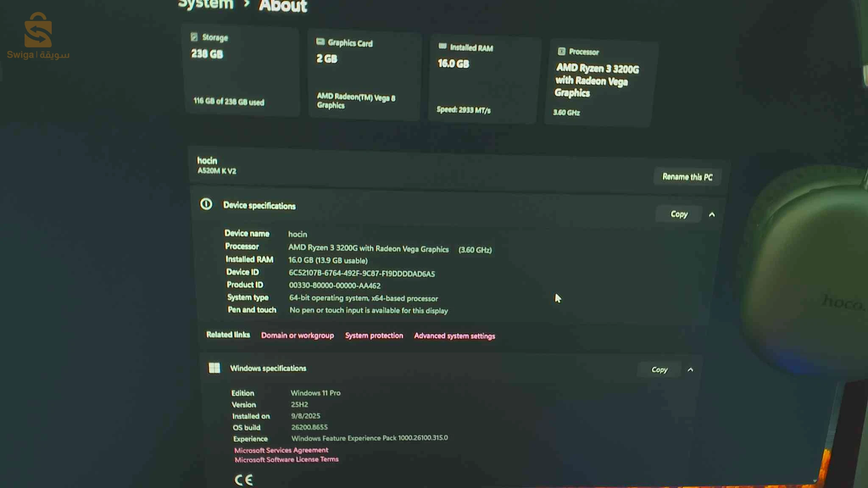The image size is (868, 488).
Task: Open the Microsoft Services Agreement
Action: 281,450
